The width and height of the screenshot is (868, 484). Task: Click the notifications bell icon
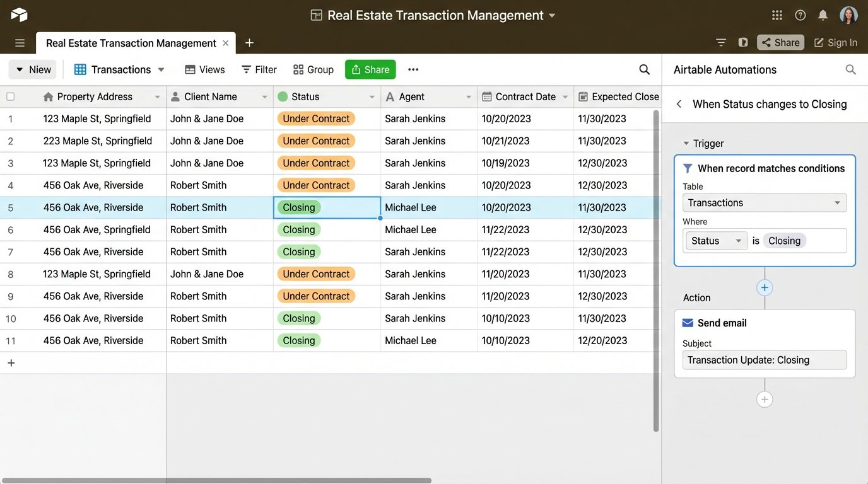pos(822,14)
